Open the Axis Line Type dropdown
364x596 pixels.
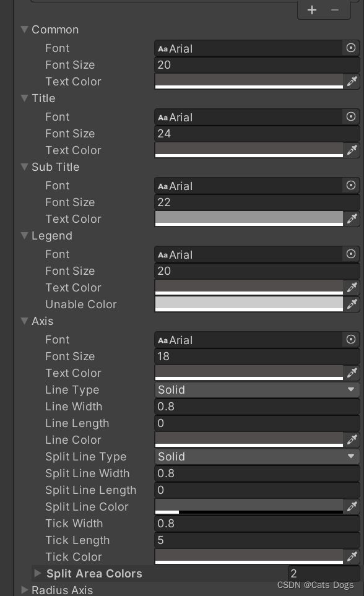257,389
